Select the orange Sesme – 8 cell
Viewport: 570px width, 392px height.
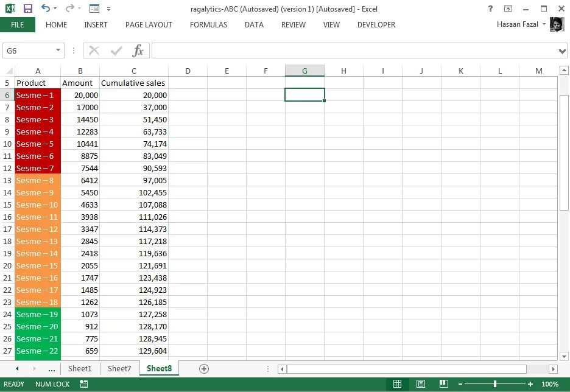38,181
